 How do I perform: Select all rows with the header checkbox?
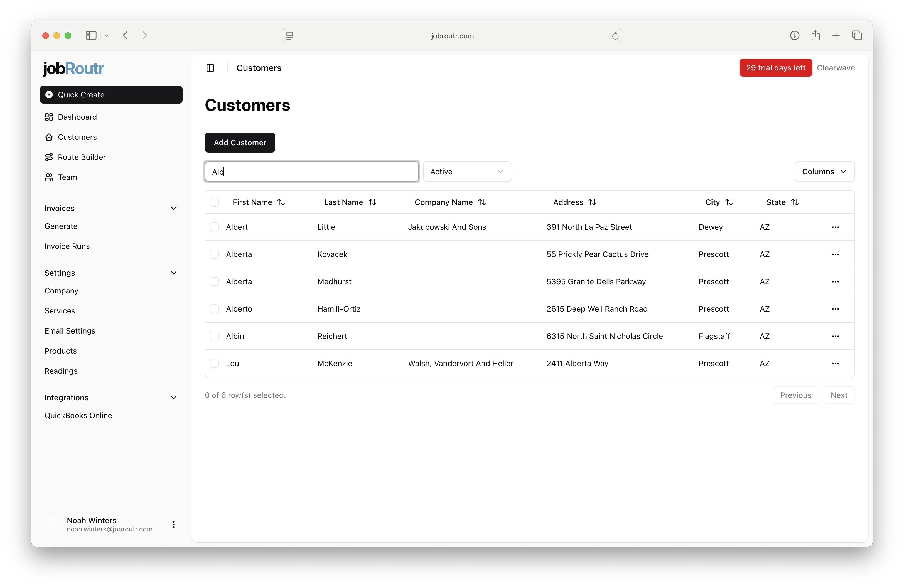214,202
